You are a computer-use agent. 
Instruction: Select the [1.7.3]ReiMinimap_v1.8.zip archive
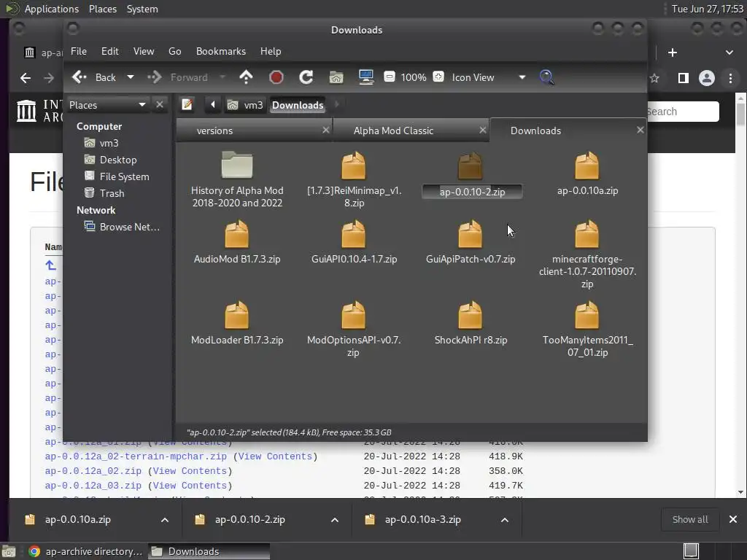pos(354,179)
